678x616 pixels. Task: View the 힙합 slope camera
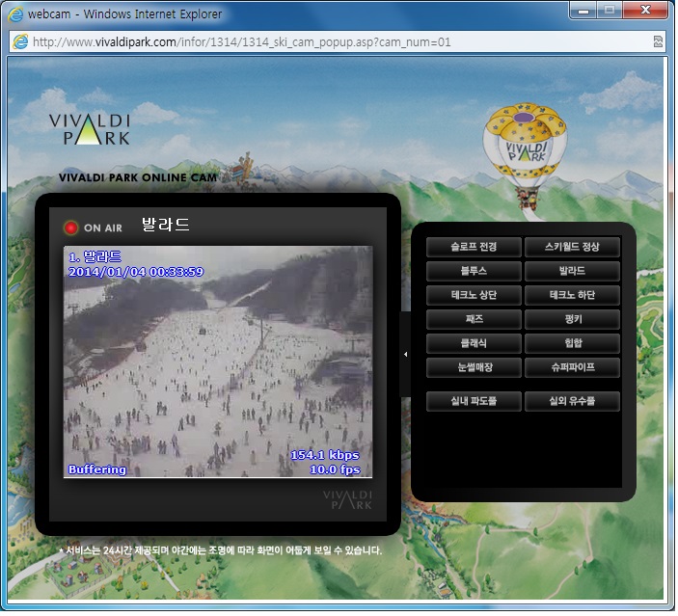pos(574,344)
